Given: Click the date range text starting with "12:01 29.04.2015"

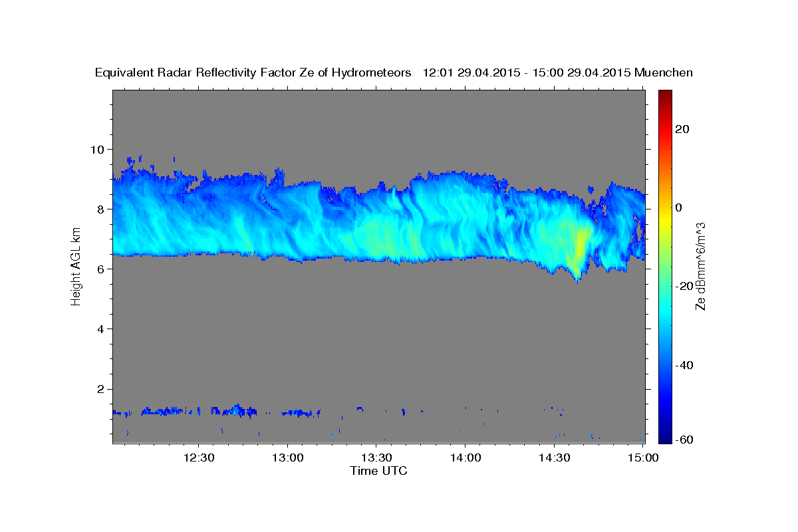Looking at the screenshot, I should coord(526,72).
